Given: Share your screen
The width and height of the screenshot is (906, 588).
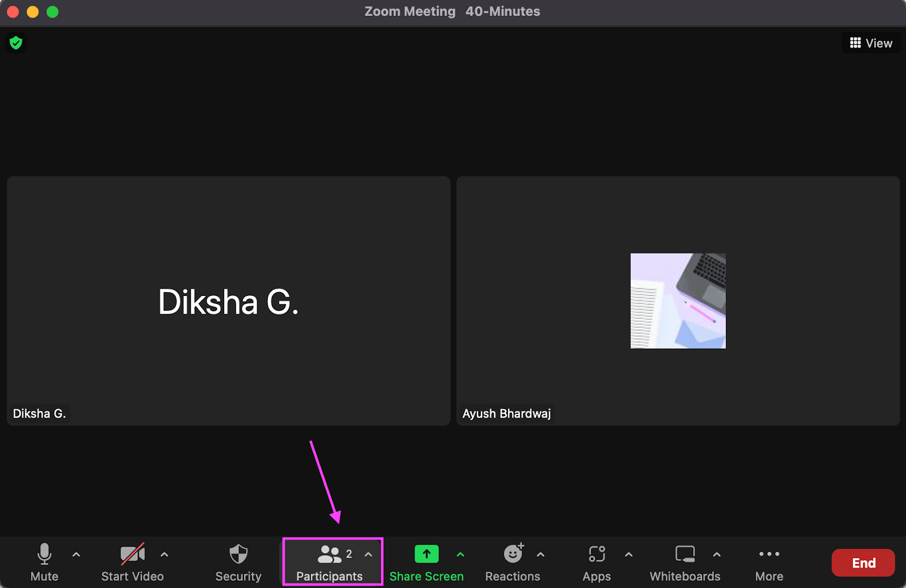Looking at the screenshot, I should [426, 561].
